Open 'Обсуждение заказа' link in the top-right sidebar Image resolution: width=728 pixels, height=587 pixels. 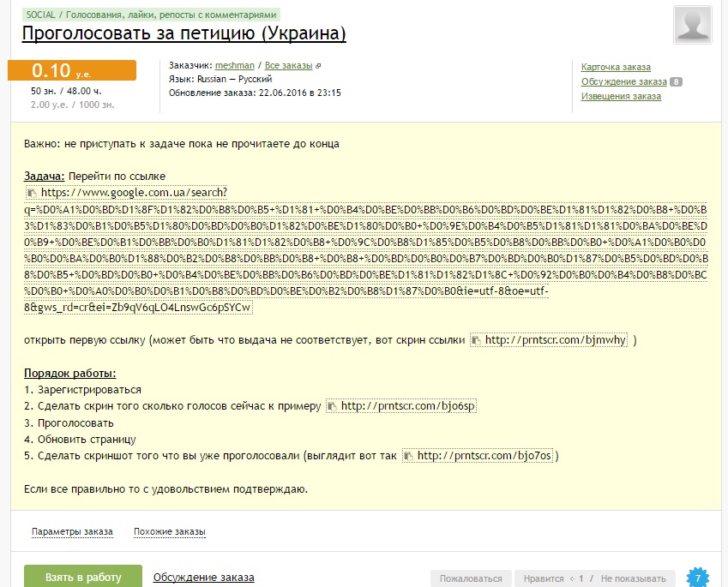click(624, 81)
